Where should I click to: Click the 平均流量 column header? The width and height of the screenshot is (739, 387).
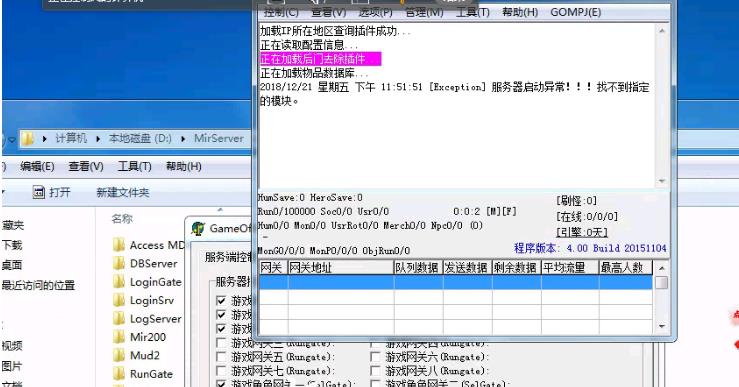click(x=570, y=268)
